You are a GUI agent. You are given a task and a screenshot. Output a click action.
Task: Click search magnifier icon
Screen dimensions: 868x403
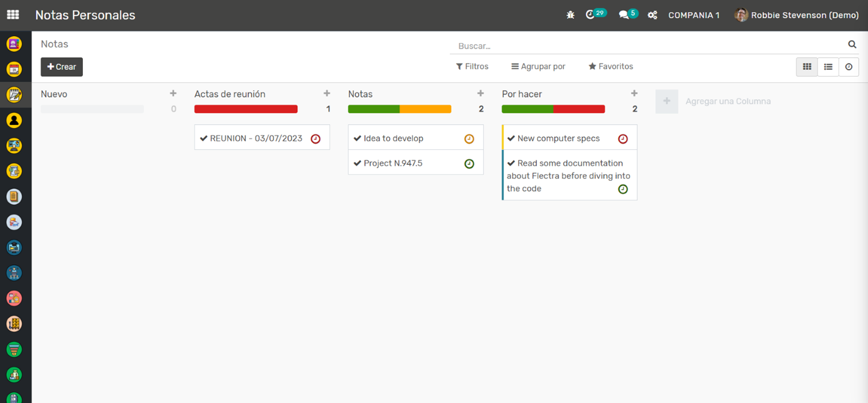pyautogui.click(x=852, y=45)
